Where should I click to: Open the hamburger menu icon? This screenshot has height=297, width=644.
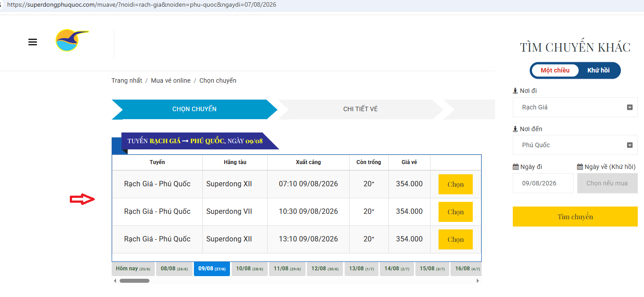(x=32, y=42)
